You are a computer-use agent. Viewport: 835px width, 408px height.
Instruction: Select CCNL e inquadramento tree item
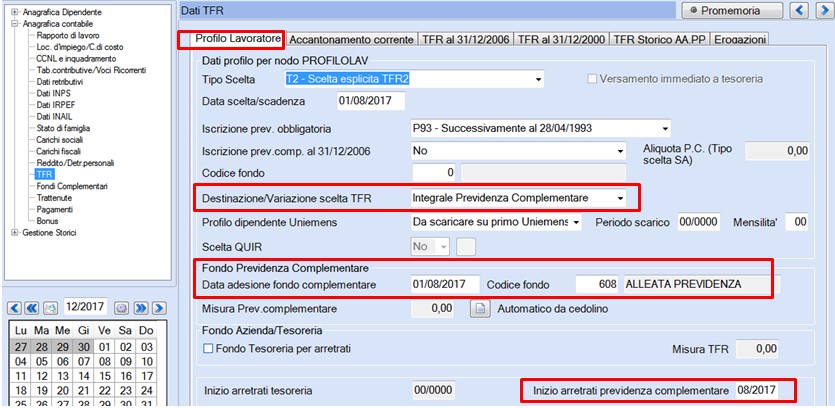[x=76, y=59]
